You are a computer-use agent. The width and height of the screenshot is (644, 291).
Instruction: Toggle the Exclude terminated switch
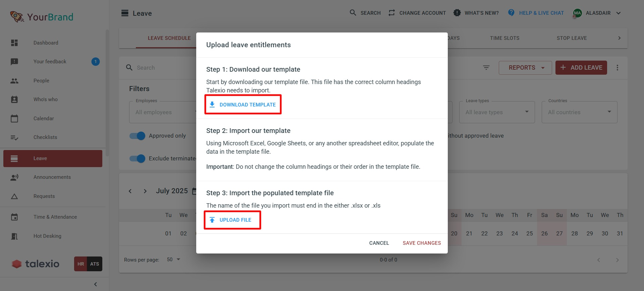coord(137,158)
